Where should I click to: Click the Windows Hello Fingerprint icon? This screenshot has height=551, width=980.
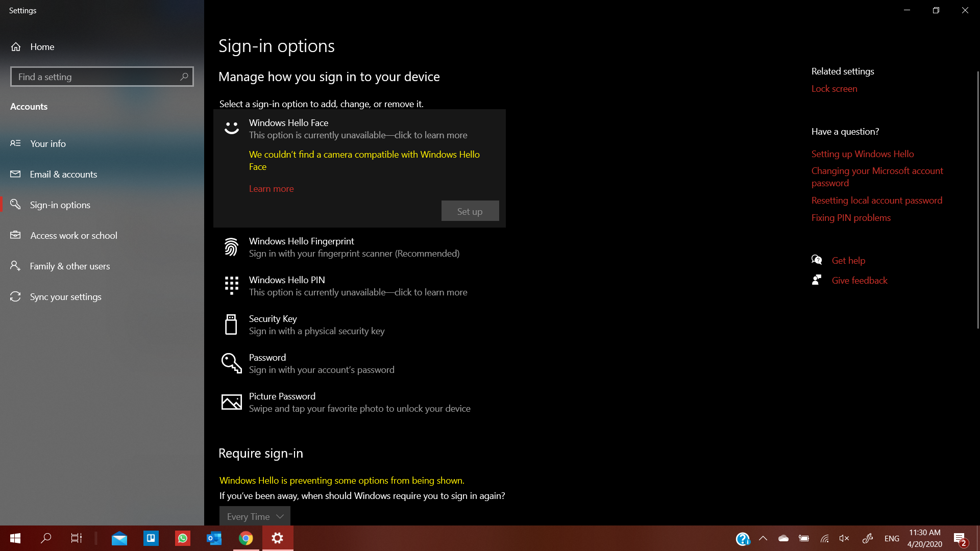click(x=231, y=247)
